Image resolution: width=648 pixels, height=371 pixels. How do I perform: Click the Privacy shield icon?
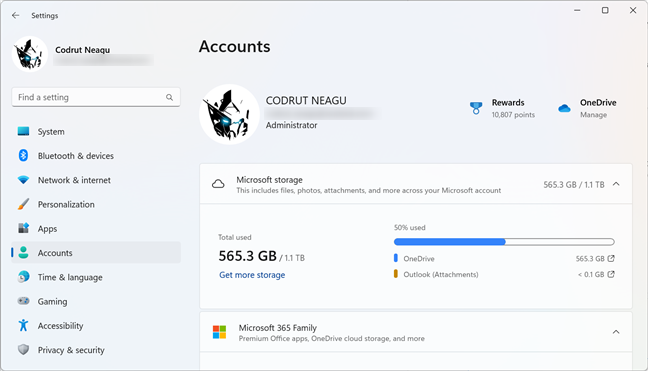tap(24, 350)
